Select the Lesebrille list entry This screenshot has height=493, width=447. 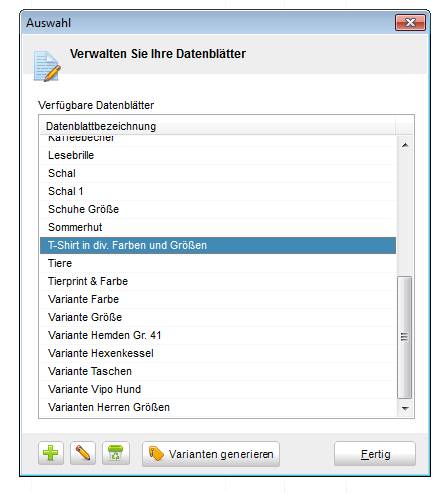coord(218,155)
